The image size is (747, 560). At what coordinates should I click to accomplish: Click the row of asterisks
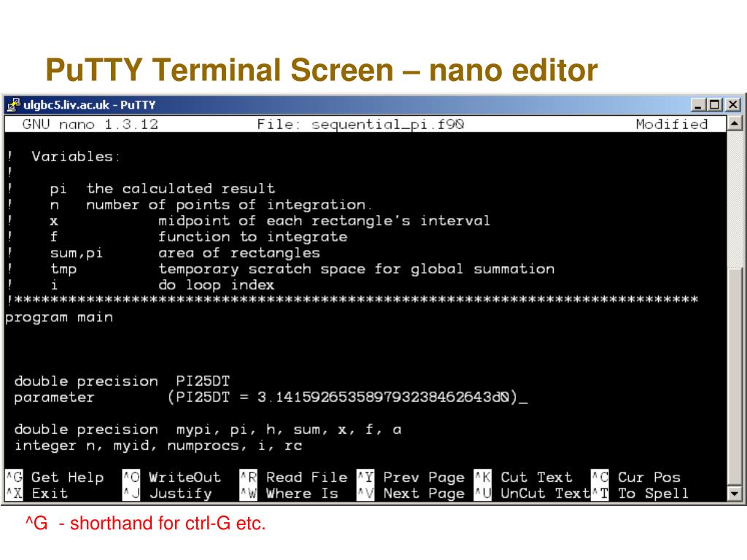pos(352,300)
